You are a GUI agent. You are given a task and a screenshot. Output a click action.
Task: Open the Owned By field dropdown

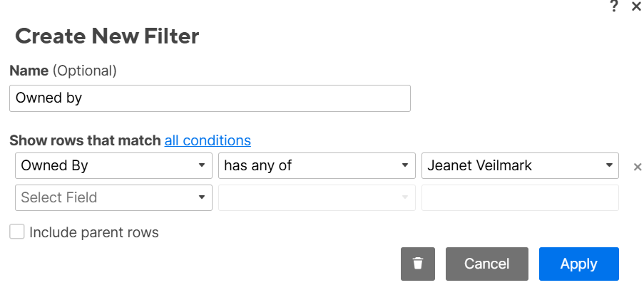(x=113, y=166)
